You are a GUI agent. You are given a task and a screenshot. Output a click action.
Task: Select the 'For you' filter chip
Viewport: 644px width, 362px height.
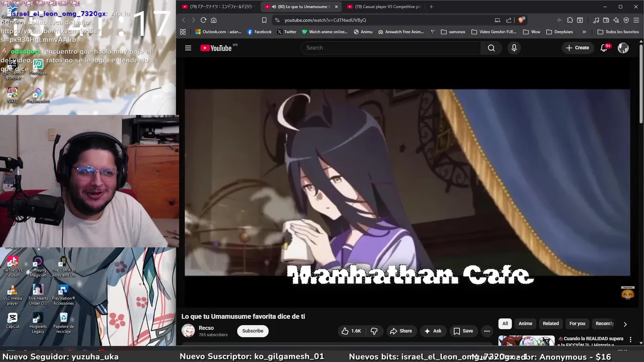pos(577,324)
